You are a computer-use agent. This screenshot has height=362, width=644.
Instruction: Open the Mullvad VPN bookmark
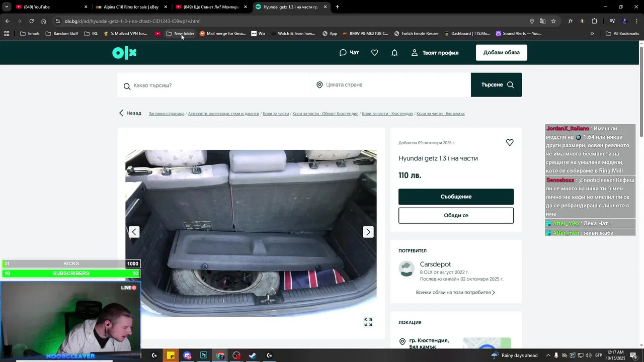coord(125,34)
